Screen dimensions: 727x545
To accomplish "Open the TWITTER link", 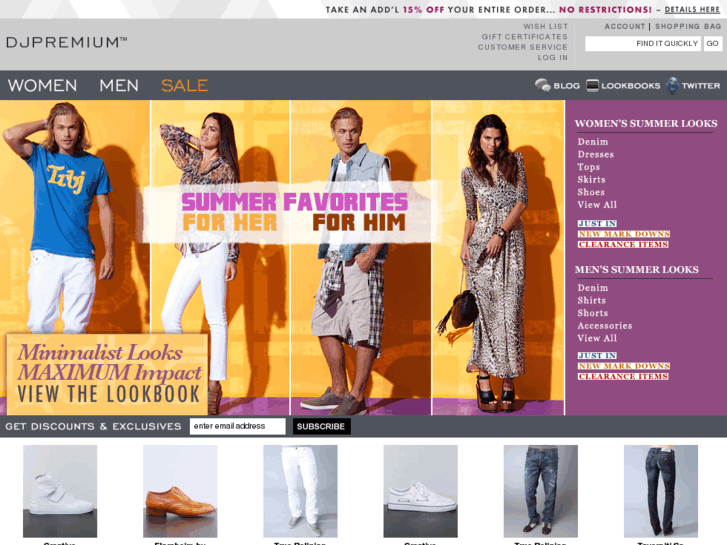I will coord(701,86).
